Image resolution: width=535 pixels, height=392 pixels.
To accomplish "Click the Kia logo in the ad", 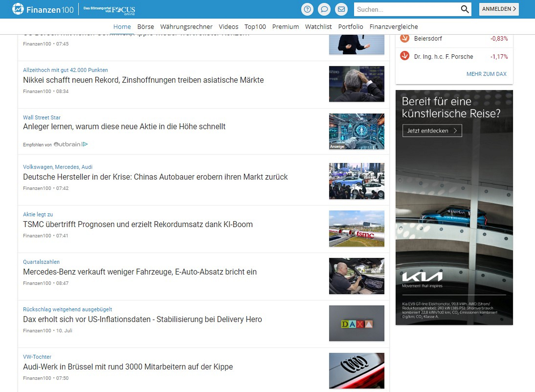I will pos(422,277).
